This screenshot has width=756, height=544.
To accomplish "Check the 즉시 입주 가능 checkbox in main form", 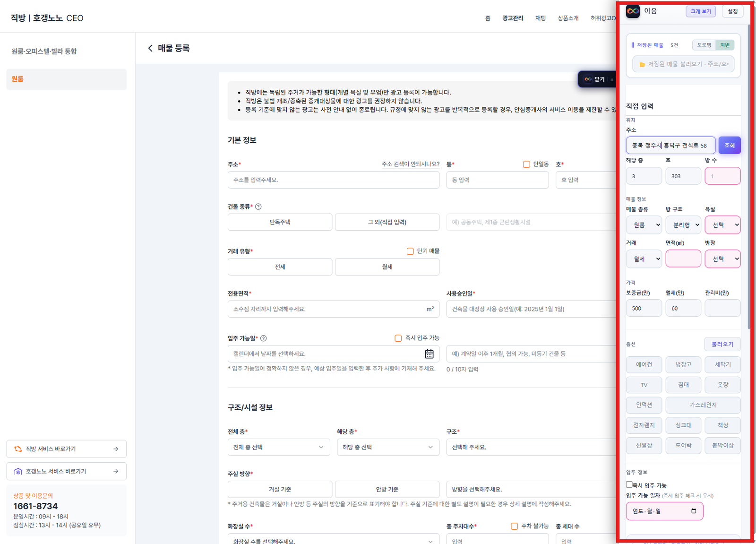I will 398,338.
